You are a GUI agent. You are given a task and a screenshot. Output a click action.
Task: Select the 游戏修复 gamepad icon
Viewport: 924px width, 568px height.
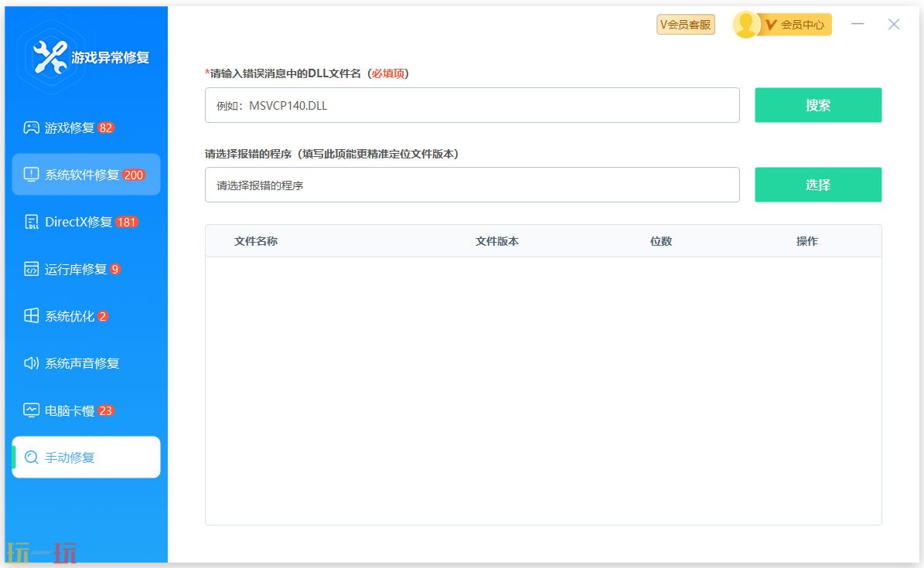31,128
